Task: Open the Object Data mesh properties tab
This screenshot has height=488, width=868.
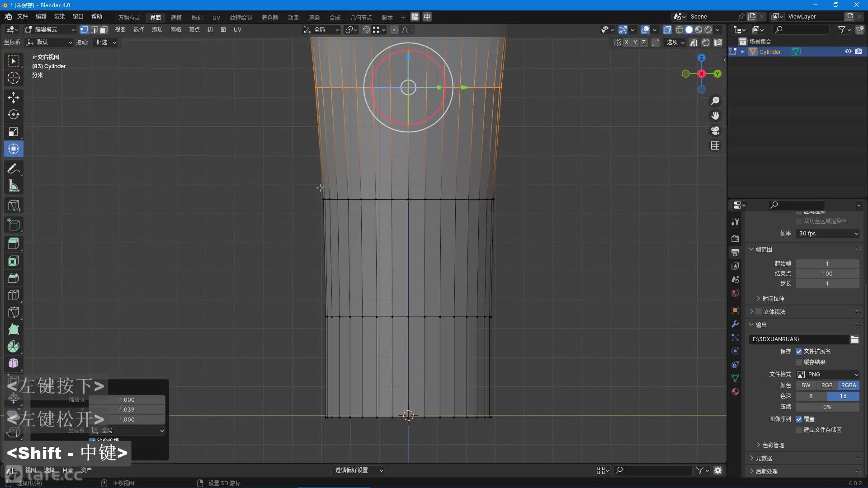Action: tap(735, 378)
